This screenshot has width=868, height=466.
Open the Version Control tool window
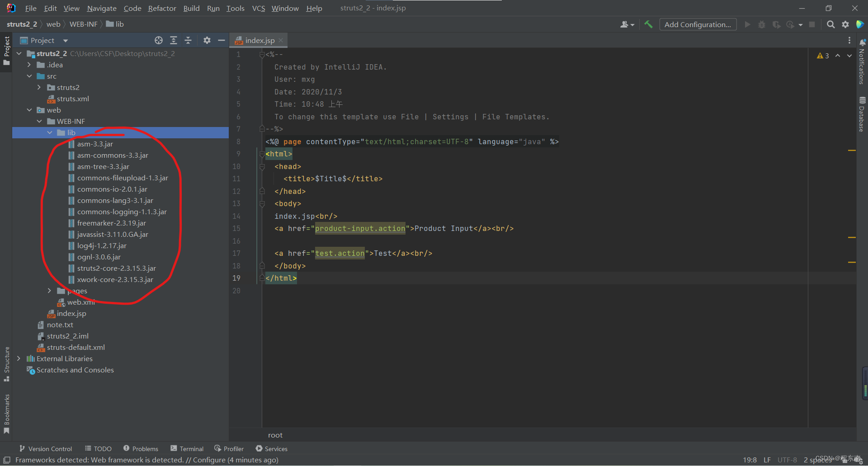(x=46, y=448)
